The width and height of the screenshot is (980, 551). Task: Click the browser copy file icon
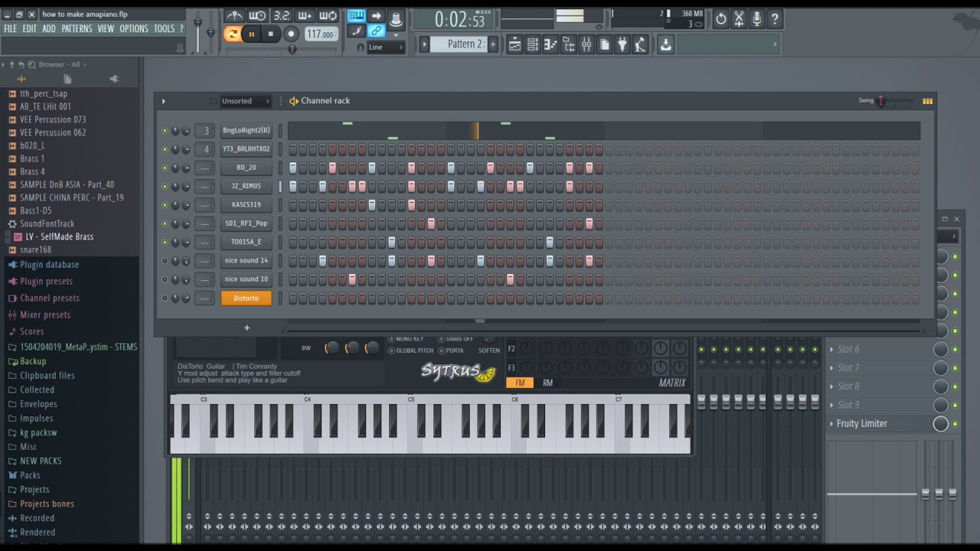pyautogui.click(x=67, y=79)
